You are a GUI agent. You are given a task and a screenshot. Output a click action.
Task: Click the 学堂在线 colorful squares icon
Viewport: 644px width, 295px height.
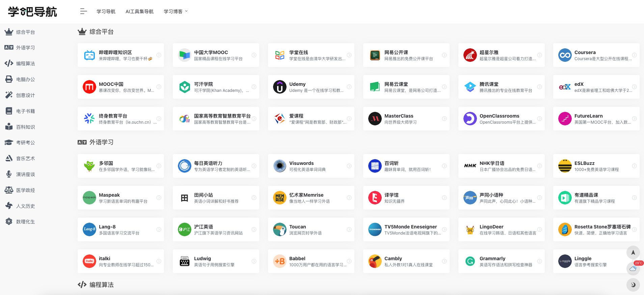[280, 55]
